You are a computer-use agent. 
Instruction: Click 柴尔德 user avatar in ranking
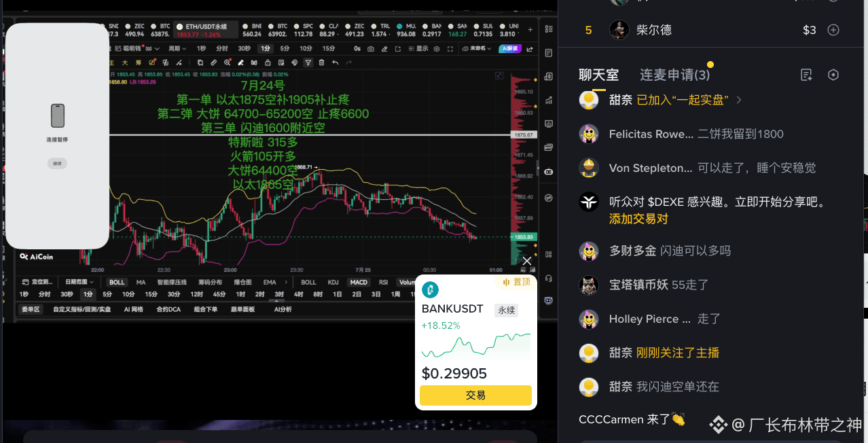tap(619, 30)
